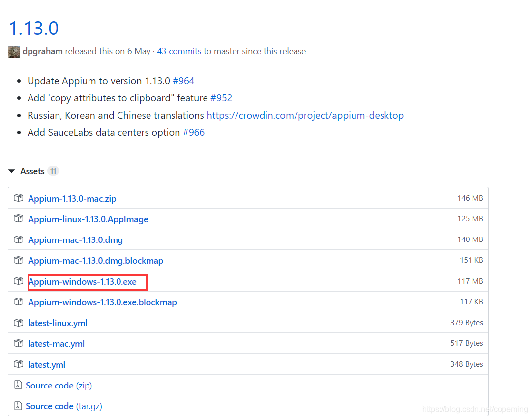Open pull request #964
The width and height of the screenshot is (532, 418).
pos(183,81)
